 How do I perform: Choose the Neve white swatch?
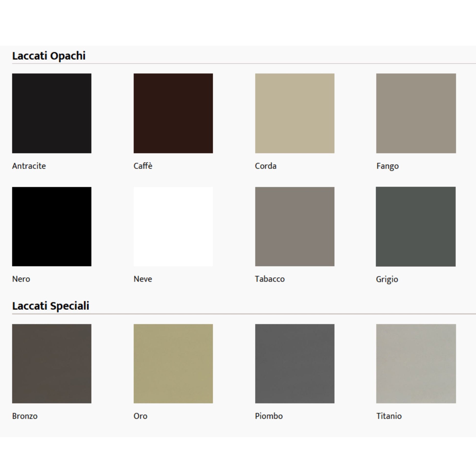173,227
